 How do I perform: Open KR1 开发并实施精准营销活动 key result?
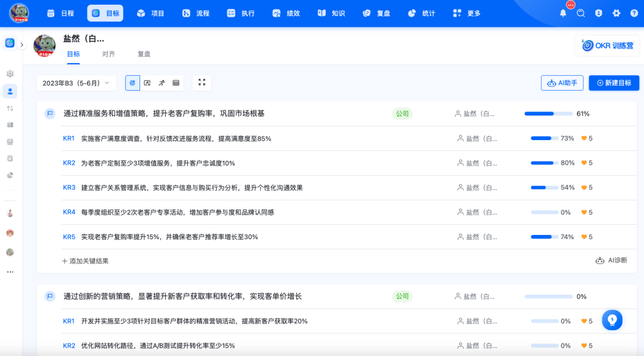[194, 321]
